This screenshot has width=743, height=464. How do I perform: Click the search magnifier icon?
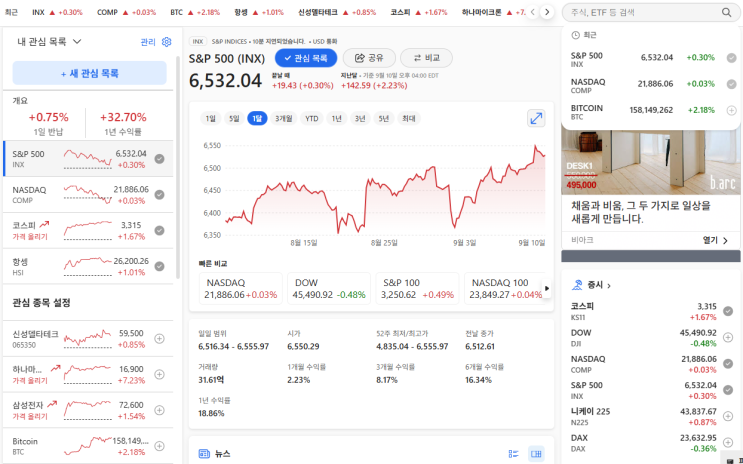(726, 12)
